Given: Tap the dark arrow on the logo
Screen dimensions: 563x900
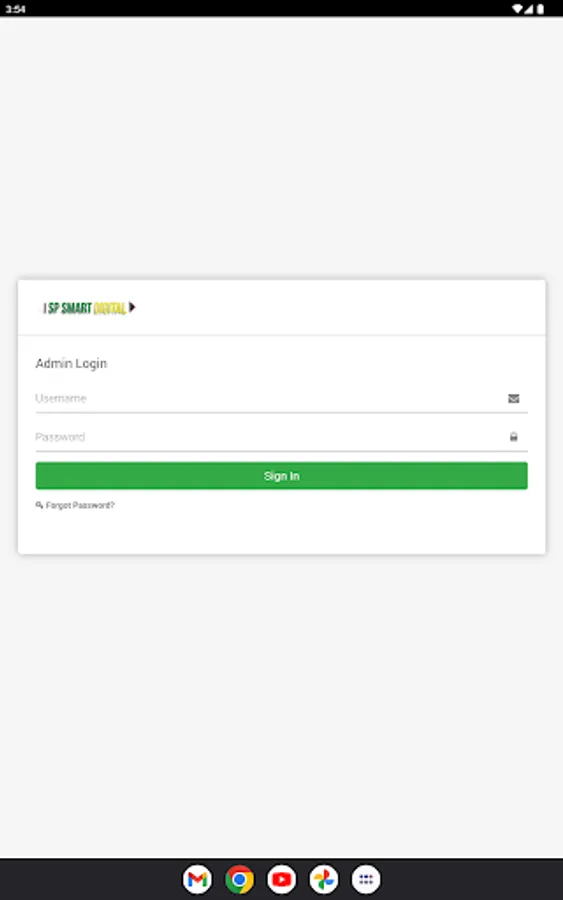Looking at the screenshot, I should [x=132, y=307].
